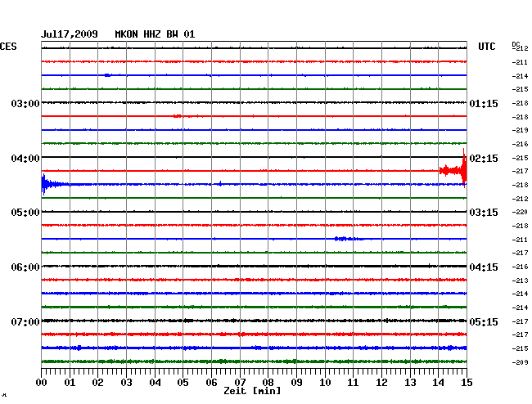
Task: Click the '04:15' UTC time label
Action: tap(484, 267)
